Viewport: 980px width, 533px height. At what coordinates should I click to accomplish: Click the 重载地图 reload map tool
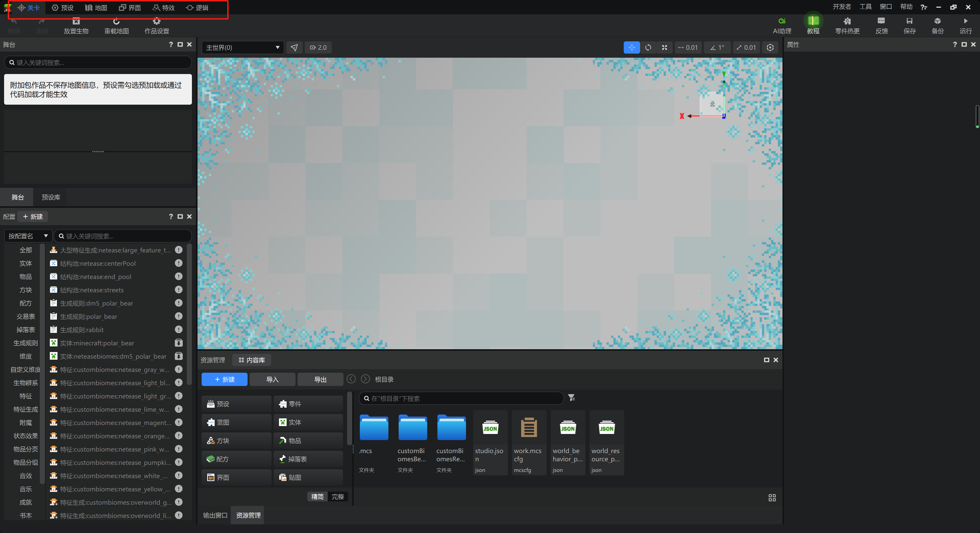(116, 26)
